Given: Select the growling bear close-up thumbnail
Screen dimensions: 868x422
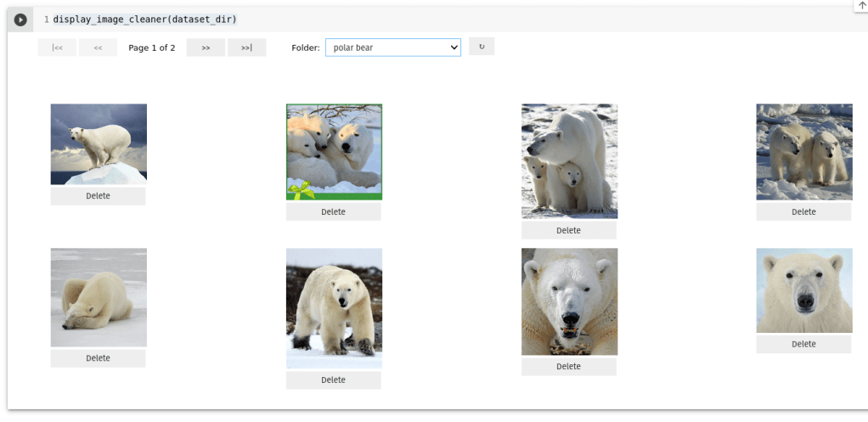Looking at the screenshot, I should click(569, 301).
